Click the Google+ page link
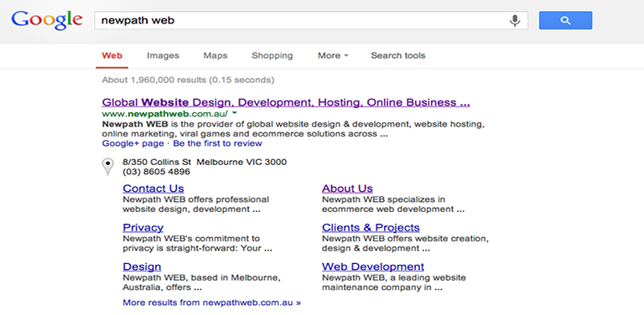This screenshot has width=644, height=315. click(x=132, y=143)
